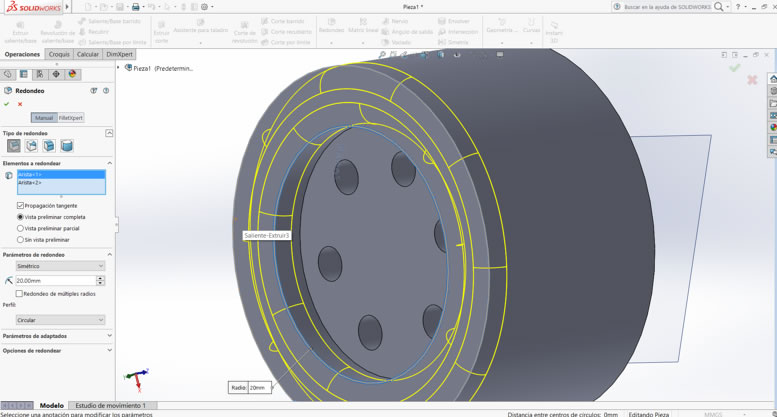Cancel the fillet with red X
Viewport: 777px width, 417px height.
[20, 104]
